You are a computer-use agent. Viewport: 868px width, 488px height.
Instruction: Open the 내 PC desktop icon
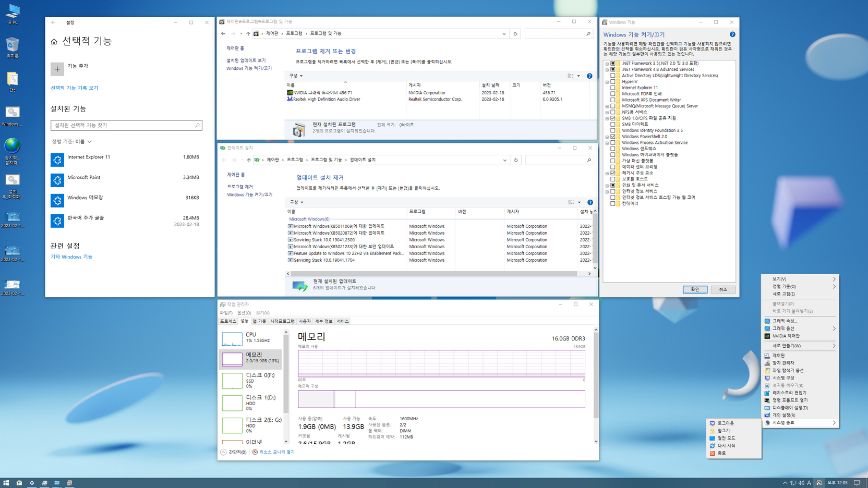[13, 13]
